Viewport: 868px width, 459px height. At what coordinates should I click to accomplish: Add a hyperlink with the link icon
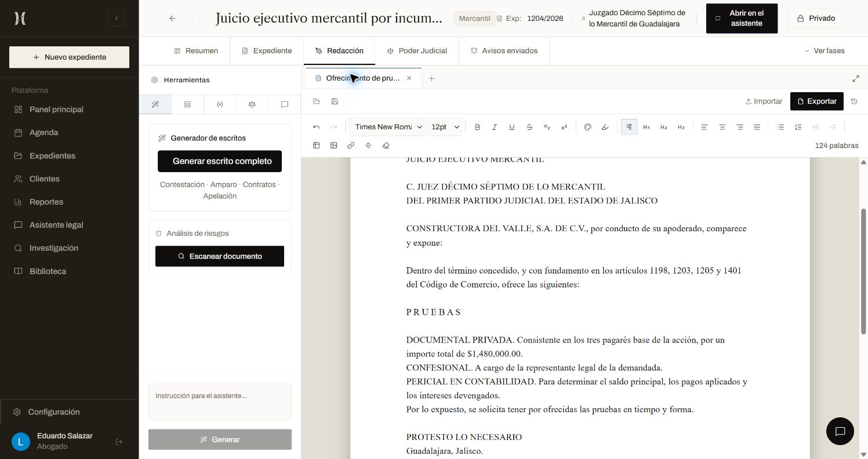(351, 145)
